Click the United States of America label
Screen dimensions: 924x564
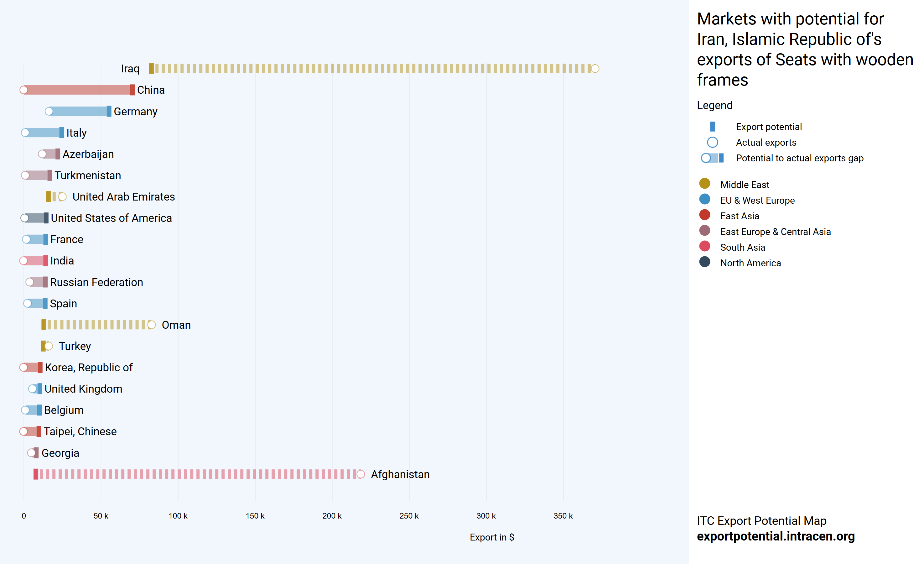click(112, 218)
